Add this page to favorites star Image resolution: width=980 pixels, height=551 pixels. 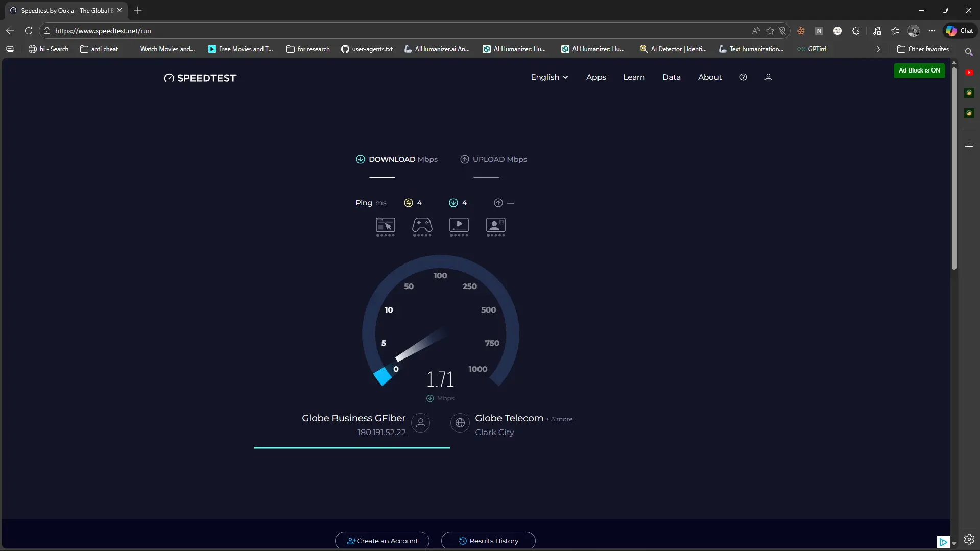pos(770,31)
